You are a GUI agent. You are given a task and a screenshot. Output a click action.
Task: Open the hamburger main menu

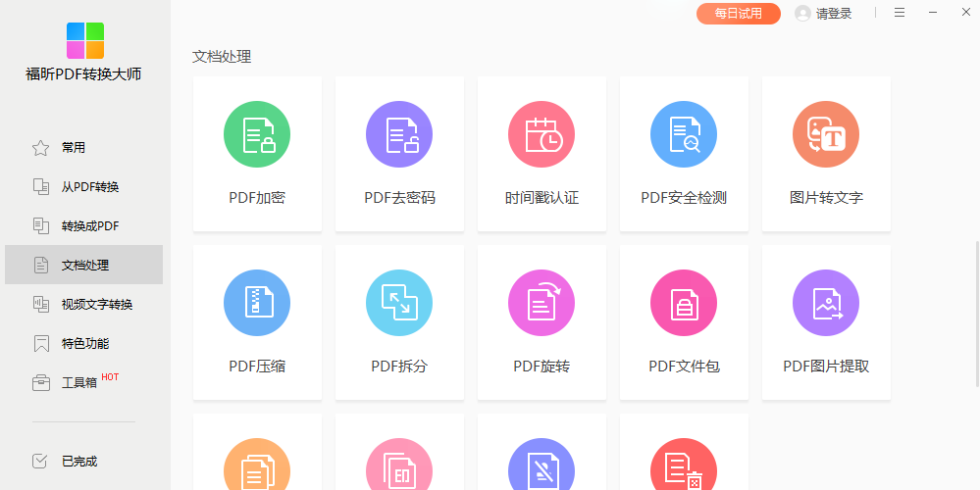900,13
